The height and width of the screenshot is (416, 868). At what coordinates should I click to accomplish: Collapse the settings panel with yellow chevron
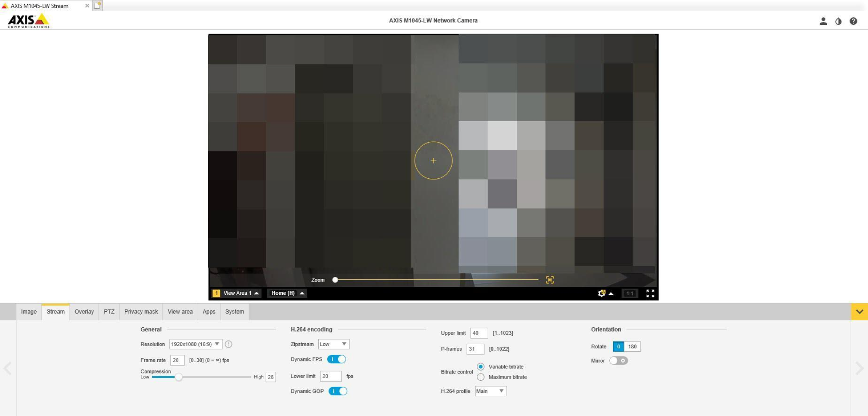(x=859, y=312)
